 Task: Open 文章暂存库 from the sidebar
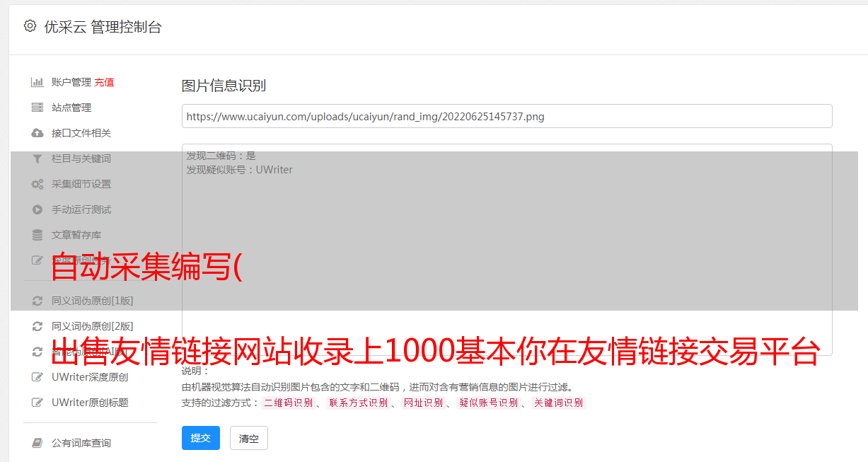[x=76, y=235]
